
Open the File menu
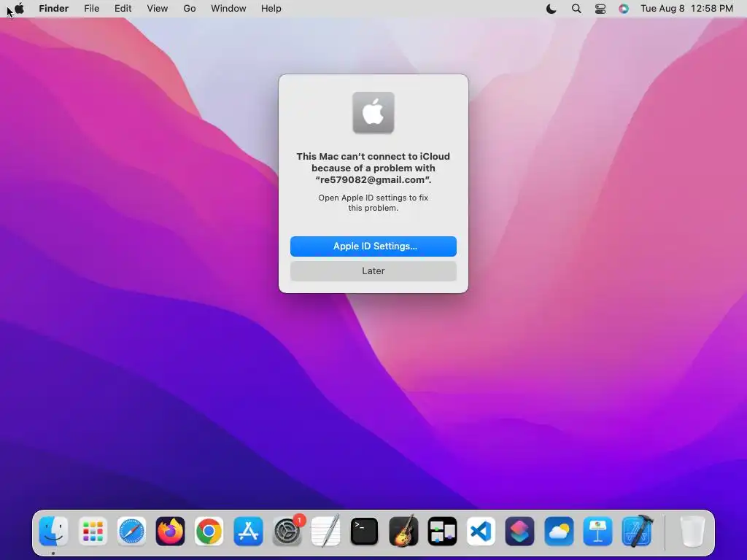pyautogui.click(x=91, y=9)
